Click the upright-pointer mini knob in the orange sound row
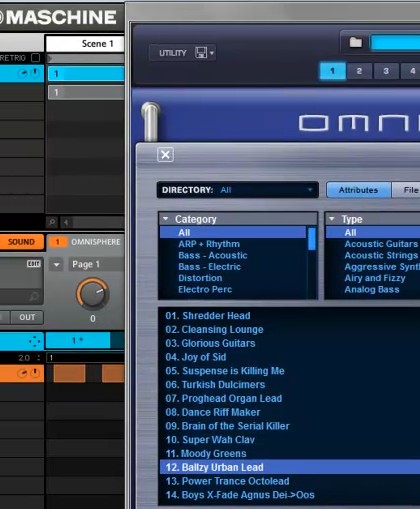This screenshot has height=509, width=420. pyautogui.click(x=35, y=374)
